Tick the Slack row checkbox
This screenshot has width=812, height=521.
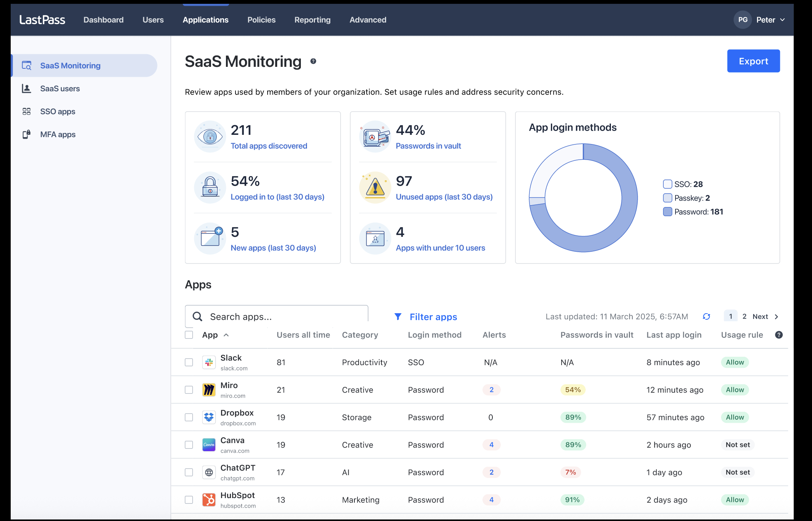(189, 362)
